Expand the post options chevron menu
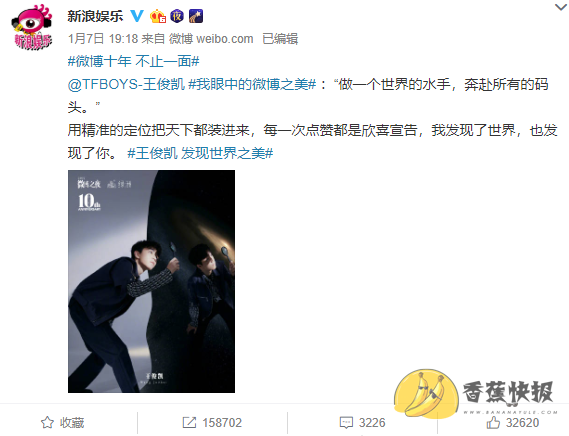569x436 pixels. coord(561,7)
